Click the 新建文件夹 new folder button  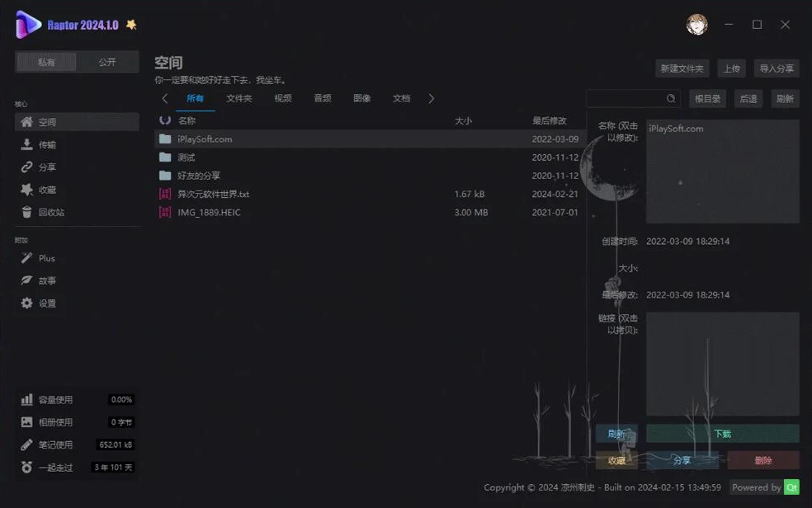coord(682,68)
